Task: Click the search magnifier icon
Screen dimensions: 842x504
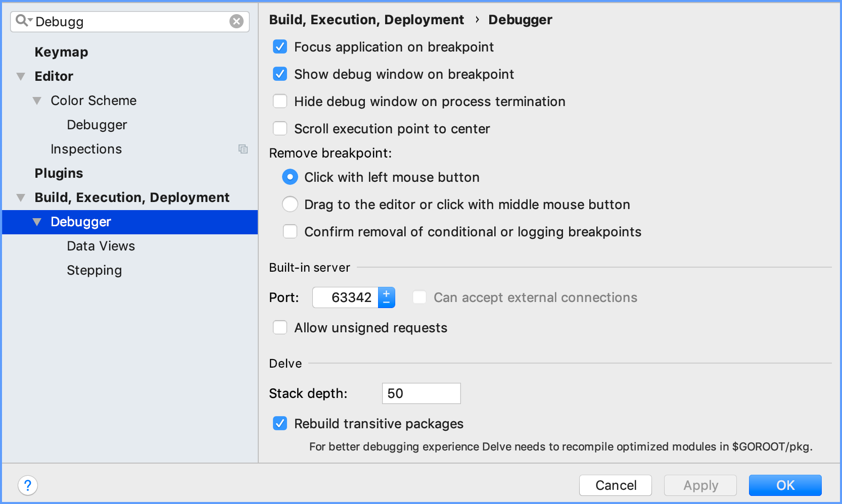Action: pos(22,21)
